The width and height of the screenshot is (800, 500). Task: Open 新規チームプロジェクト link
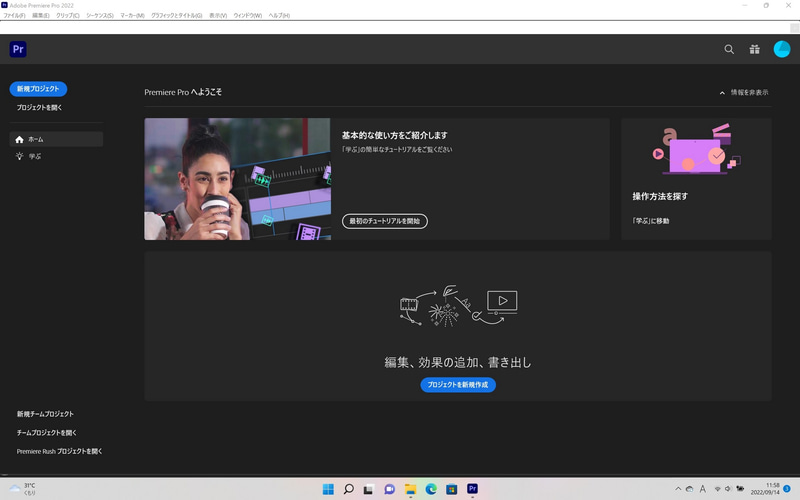coord(45,414)
